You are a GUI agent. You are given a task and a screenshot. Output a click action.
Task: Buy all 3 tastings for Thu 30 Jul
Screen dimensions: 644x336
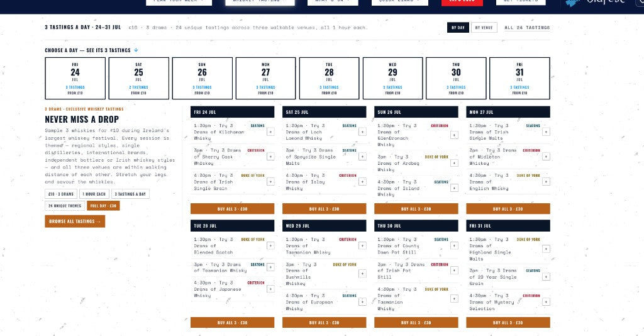(416, 322)
